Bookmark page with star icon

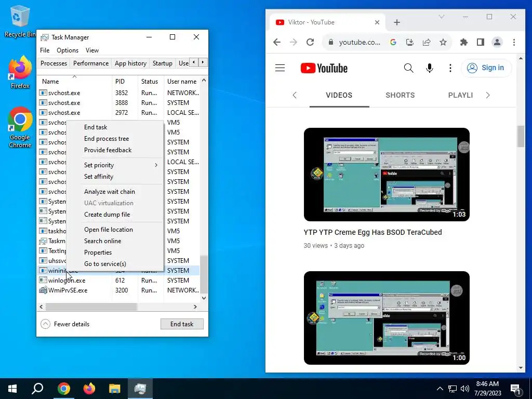(443, 42)
